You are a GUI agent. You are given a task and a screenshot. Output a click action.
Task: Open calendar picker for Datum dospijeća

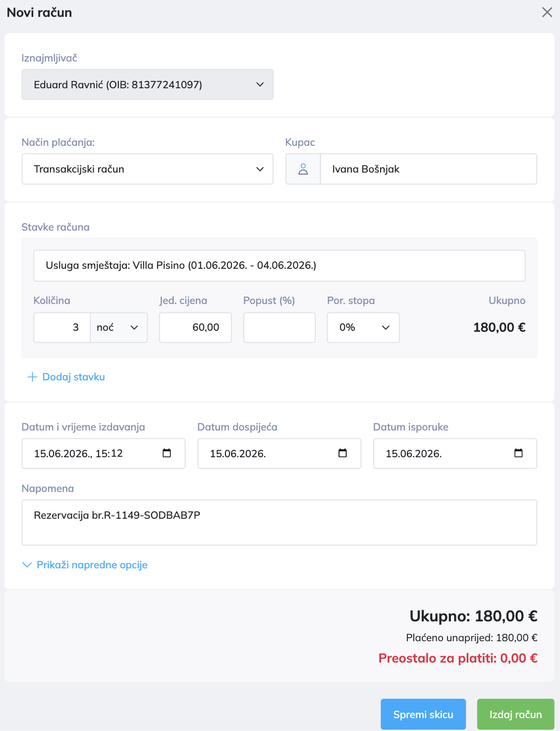(342, 453)
